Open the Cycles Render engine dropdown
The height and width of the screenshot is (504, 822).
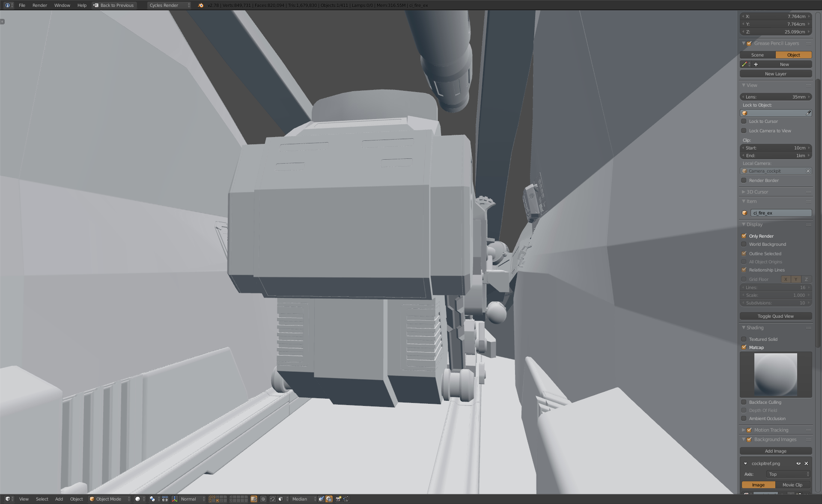pyautogui.click(x=169, y=5)
